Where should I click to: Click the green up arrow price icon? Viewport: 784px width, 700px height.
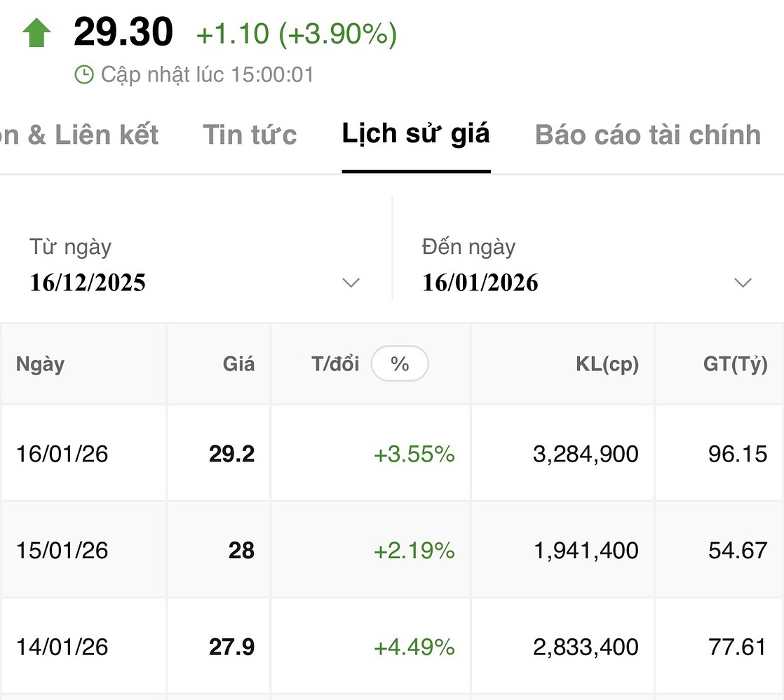click(36, 33)
